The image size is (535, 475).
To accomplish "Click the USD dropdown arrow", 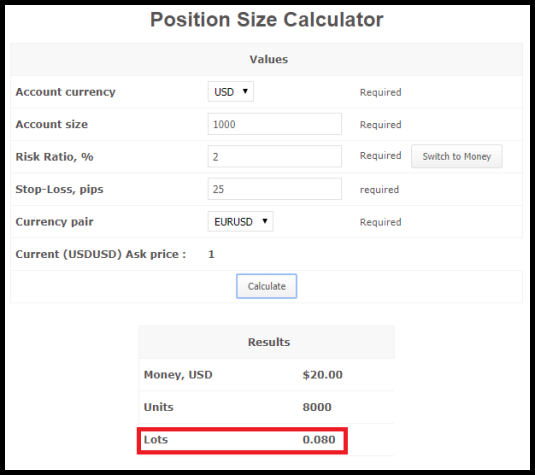I will coord(245,91).
